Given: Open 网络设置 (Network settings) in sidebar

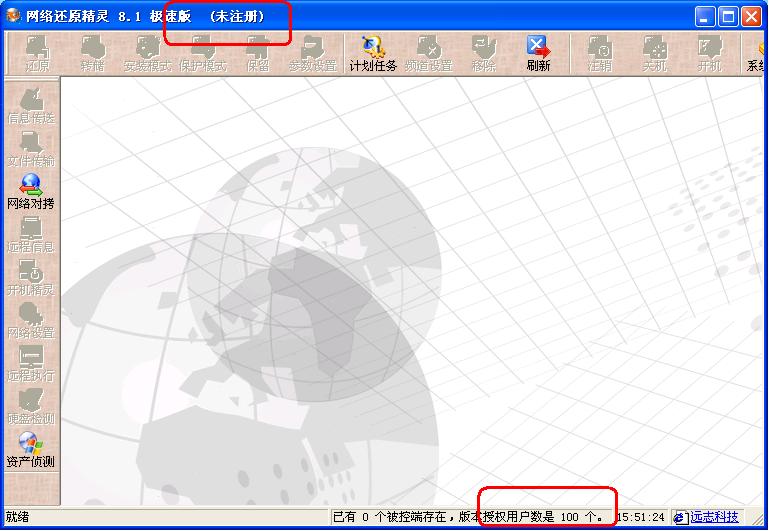Looking at the screenshot, I should pos(31,321).
